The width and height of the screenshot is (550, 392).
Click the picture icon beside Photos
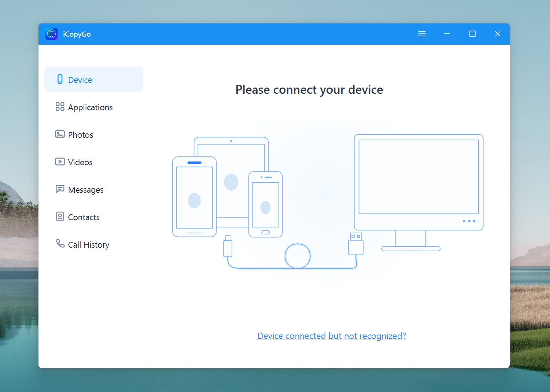pyautogui.click(x=60, y=134)
